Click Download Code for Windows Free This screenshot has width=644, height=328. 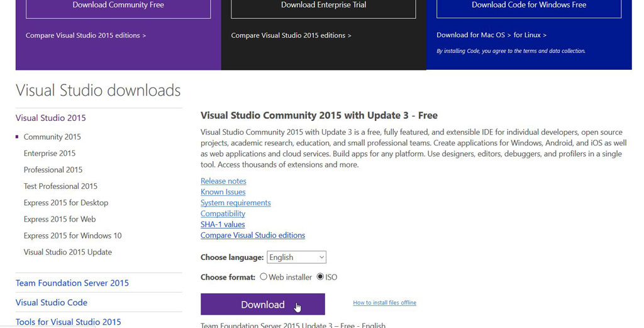pos(528,8)
